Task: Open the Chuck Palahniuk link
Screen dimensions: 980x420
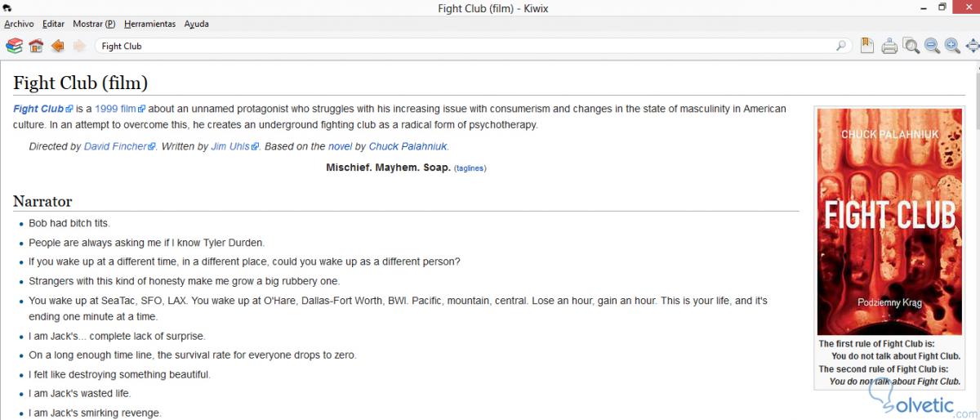Action: (408, 147)
